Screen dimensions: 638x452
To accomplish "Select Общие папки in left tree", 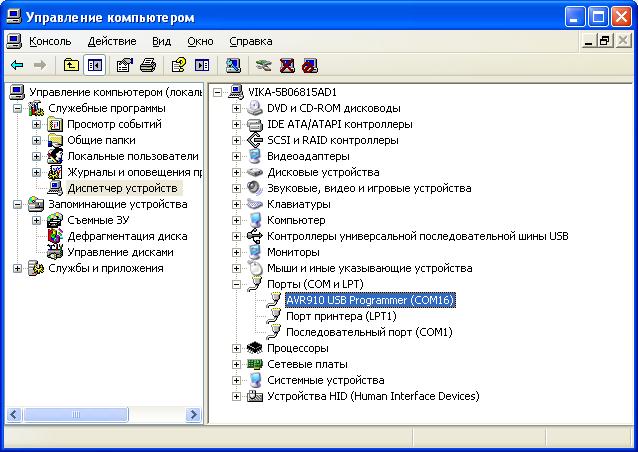I will pyautogui.click(x=101, y=140).
